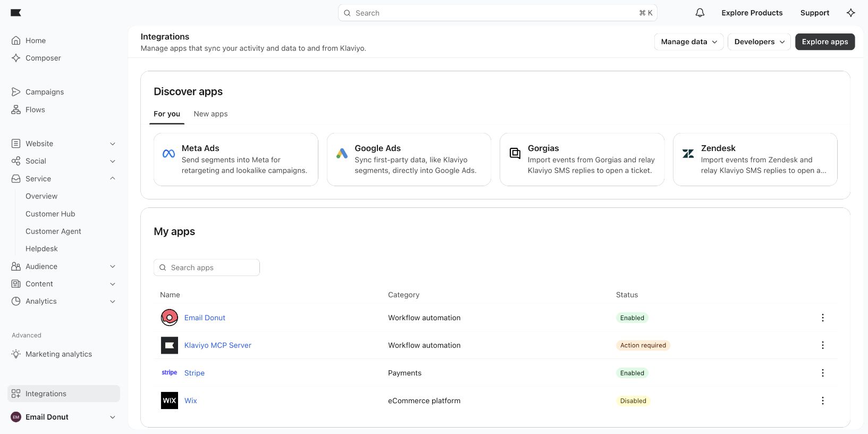Click the Klaviyo flag logo
Viewport: 868px width, 434px height.
click(x=16, y=13)
